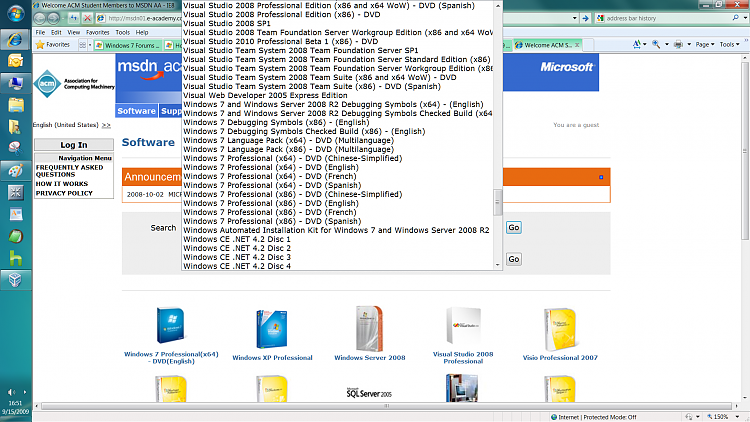Open the Favorites menu
Image resolution: width=750 pixels, height=422 pixels.
98,33
